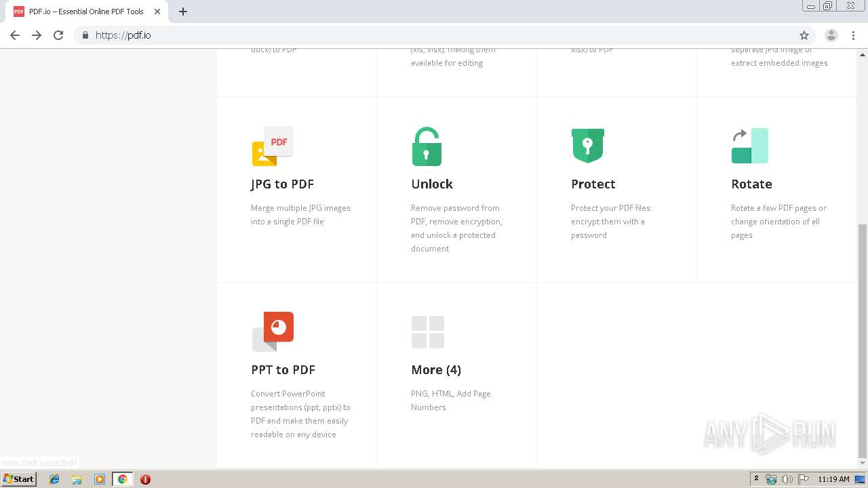Viewport: 868px width, 488px height.
Task: Click the Show desktop button
Action: point(861,479)
